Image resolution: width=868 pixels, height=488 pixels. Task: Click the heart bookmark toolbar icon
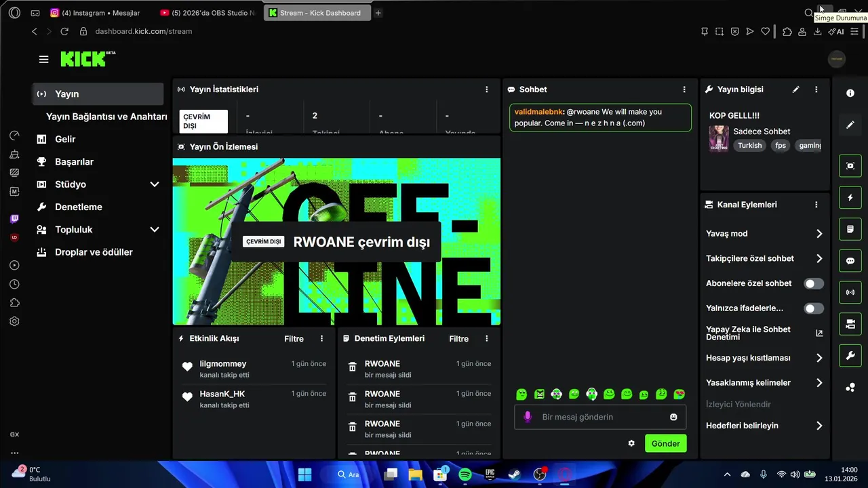point(766,31)
